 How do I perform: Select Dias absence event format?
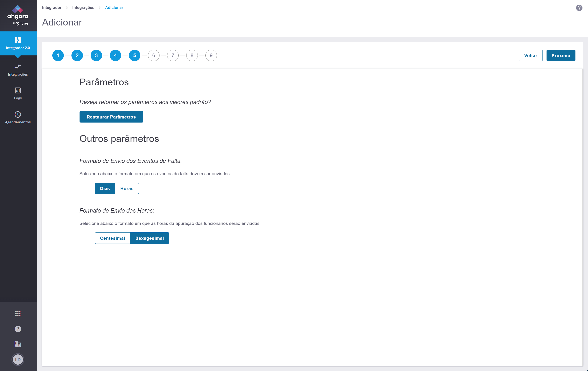coord(105,188)
